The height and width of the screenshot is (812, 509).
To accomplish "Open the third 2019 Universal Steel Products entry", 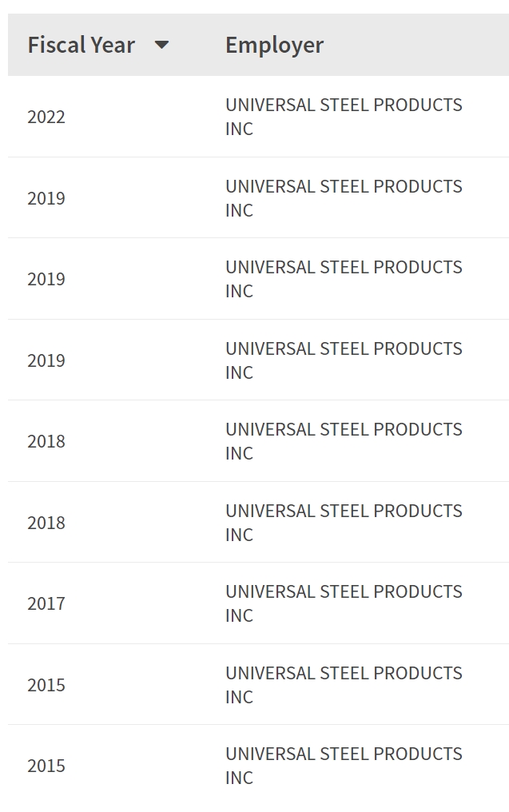I will pos(344,360).
